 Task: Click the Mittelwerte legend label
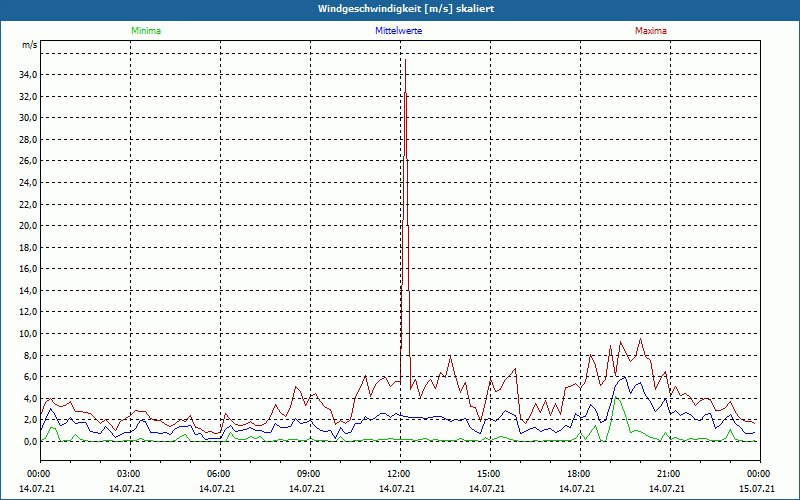coord(398,31)
